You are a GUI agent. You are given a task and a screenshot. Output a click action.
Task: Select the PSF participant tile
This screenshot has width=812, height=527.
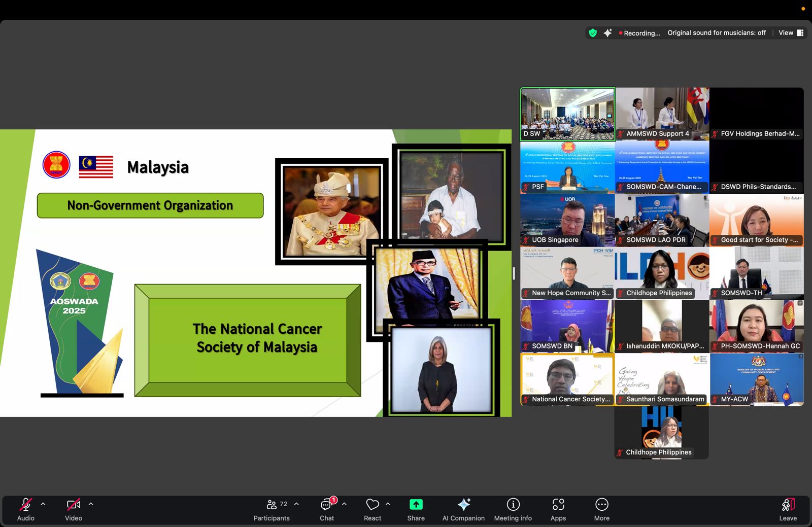pyautogui.click(x=567, y=167)
